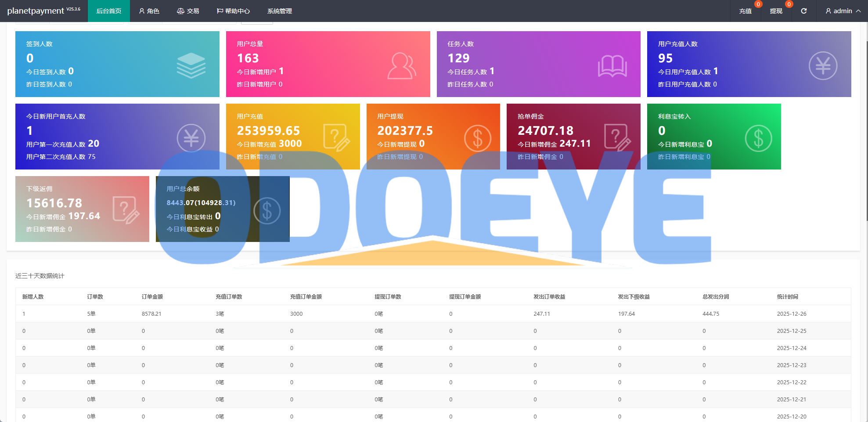Click the dollar icon on 用户提现 card
This screenshot has width=868, height=422.
[x=477, y=138]
